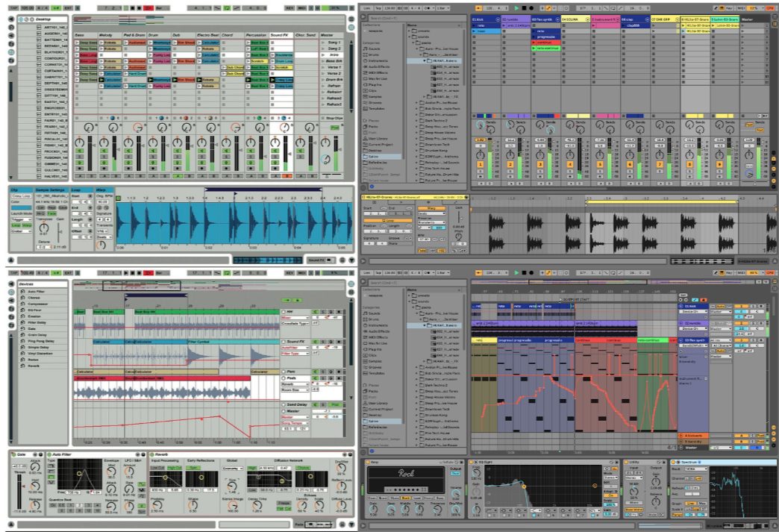The height and width of the screenshot is (532, 779).
Task: Expand Dark Techno 2 folder in 06 clap mixer window
Action: [x=417, y=121]
